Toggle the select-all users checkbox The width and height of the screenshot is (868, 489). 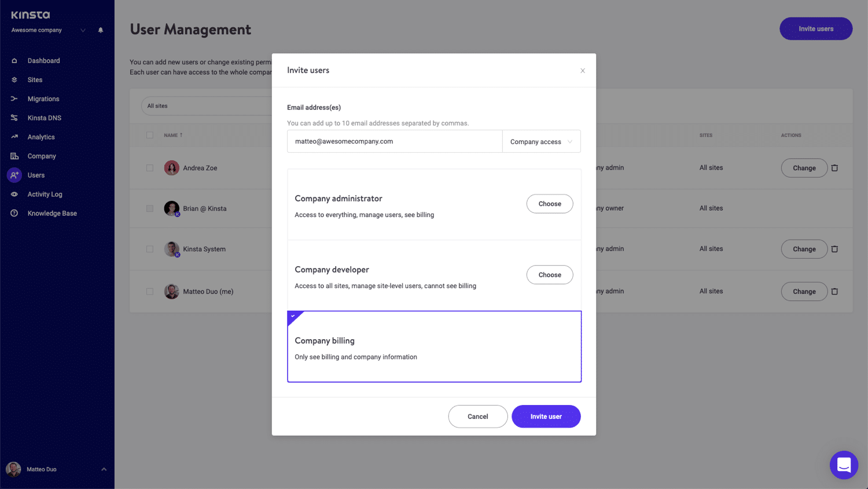click(x=150, y=135)
